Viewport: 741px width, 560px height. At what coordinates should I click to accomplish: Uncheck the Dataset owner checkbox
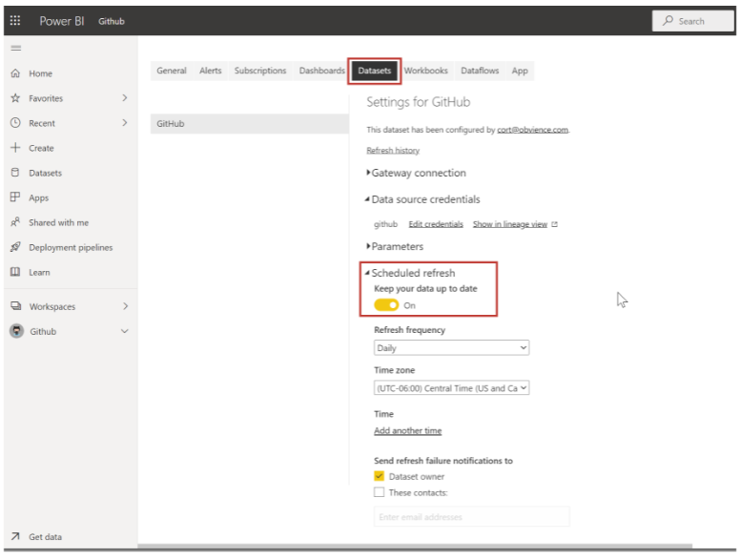coord(379,476)
